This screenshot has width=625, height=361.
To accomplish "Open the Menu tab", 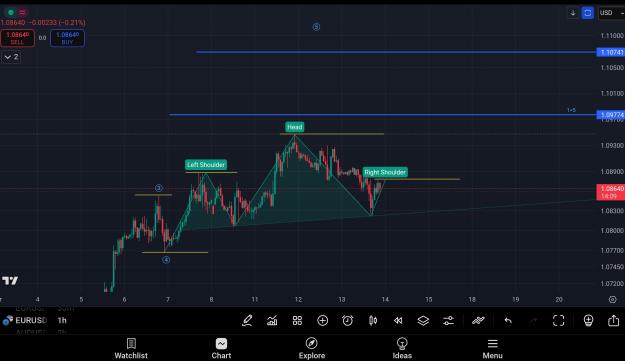I will point(493,349).
